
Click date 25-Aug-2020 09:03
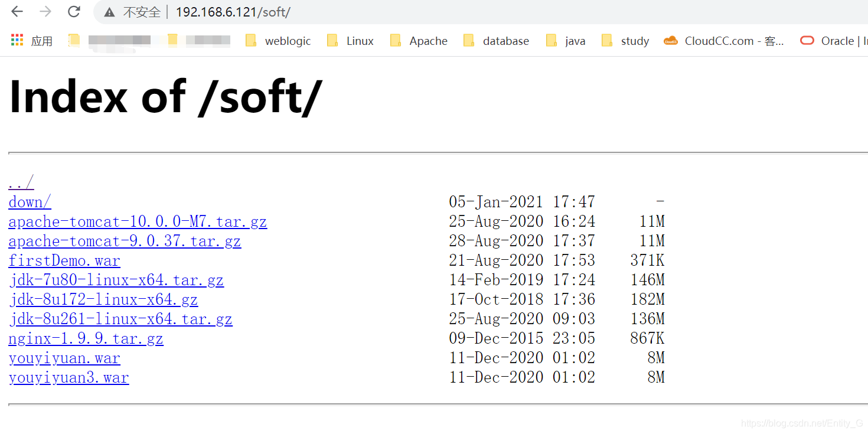(x=522, y=319)
